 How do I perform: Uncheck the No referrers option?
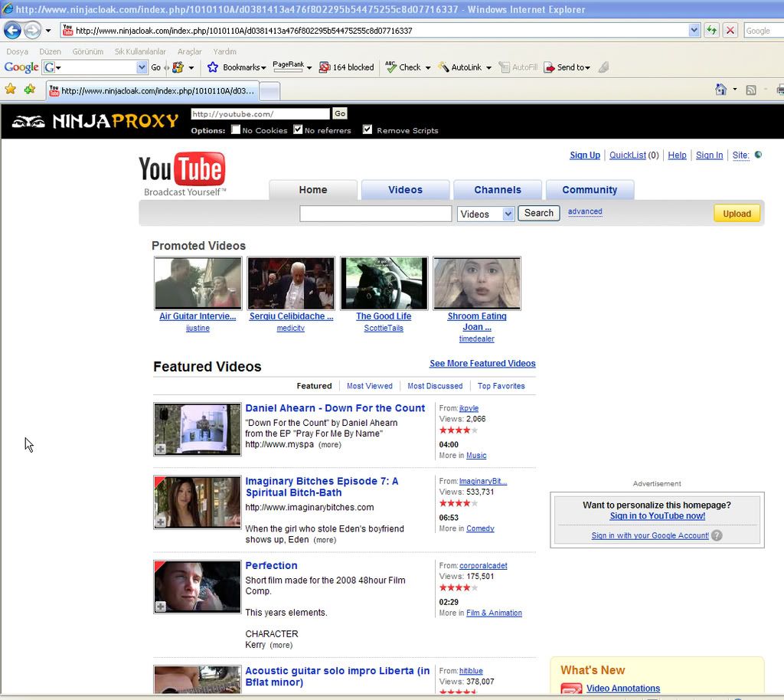tap(298, 129)
